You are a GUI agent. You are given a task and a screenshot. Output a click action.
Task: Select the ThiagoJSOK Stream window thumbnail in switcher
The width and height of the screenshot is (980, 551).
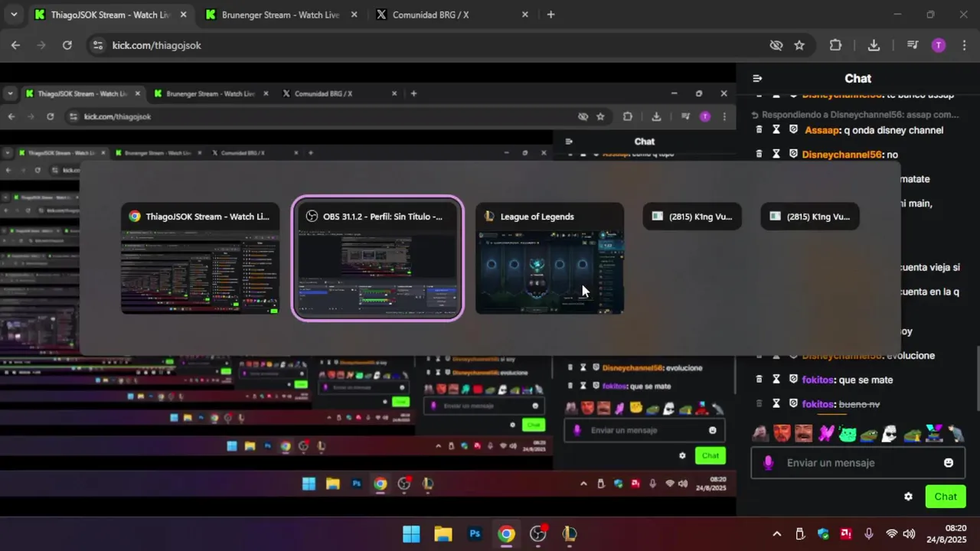click(x=200, y=259)
